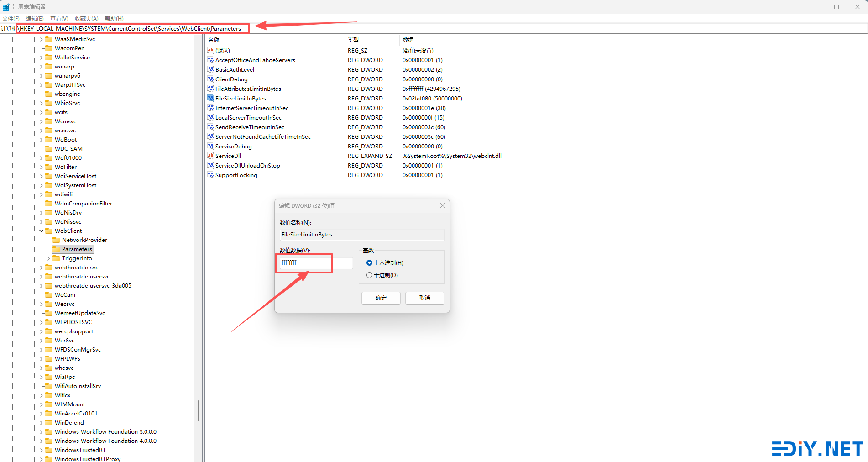Close the Edit DWORD dialog
868x462 pixels.
point(442,206)
